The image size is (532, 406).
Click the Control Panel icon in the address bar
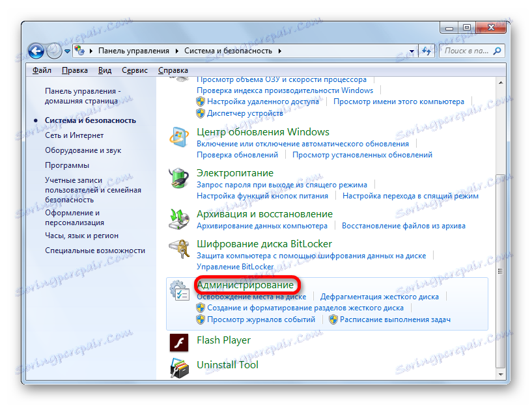point(79,51)
